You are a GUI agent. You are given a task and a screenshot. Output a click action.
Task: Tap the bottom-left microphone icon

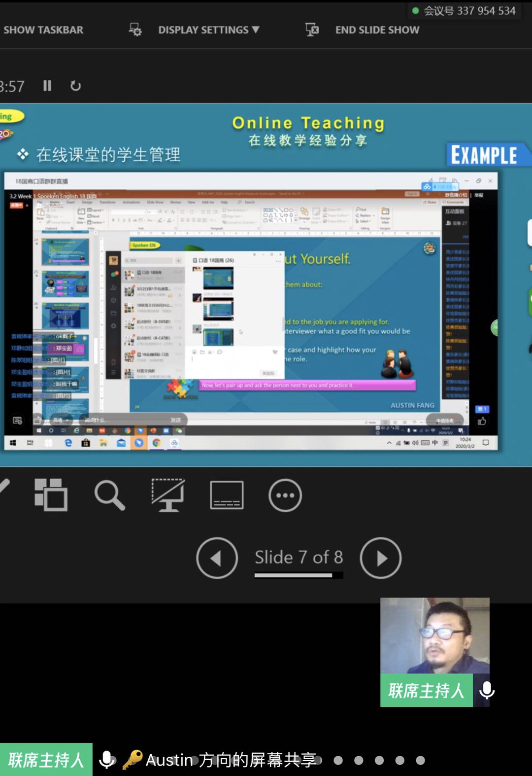point(107,760)
